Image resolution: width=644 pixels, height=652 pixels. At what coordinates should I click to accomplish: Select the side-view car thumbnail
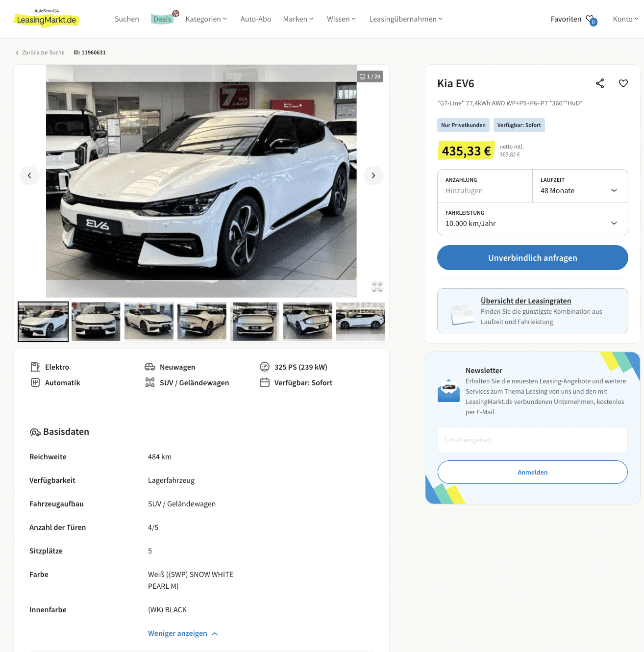tap(361, 322)
